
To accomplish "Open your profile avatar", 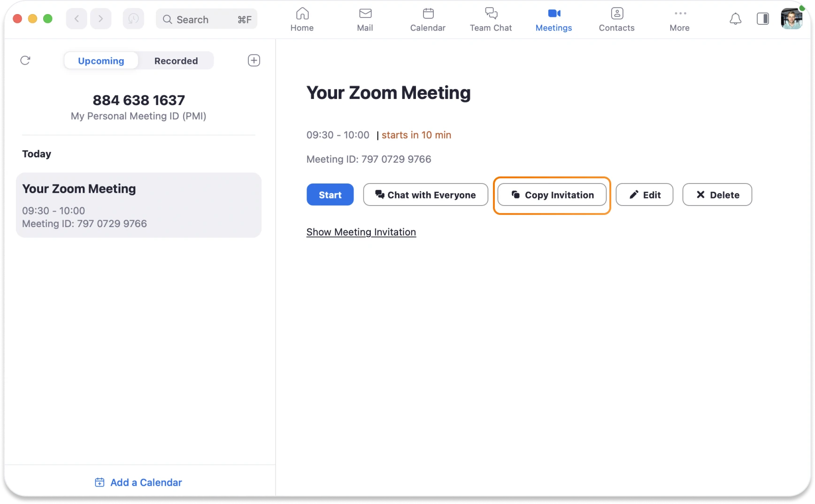I will click(x=792, y=19).
